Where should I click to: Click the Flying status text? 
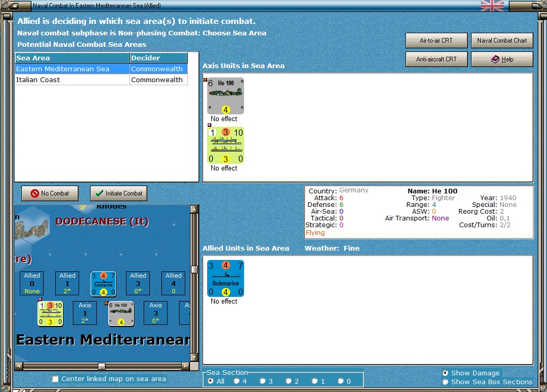pyautogui.click(x=315, y=233)
